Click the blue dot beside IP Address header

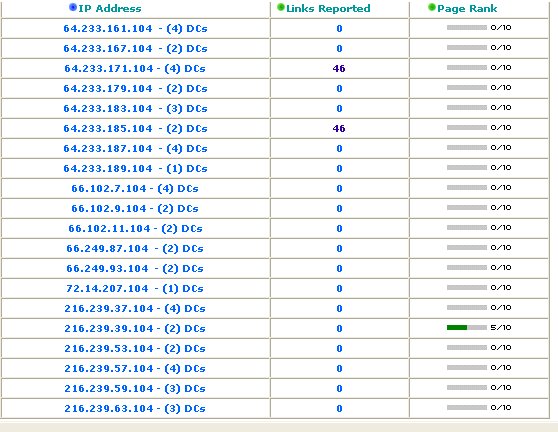(x=73, y=7)
